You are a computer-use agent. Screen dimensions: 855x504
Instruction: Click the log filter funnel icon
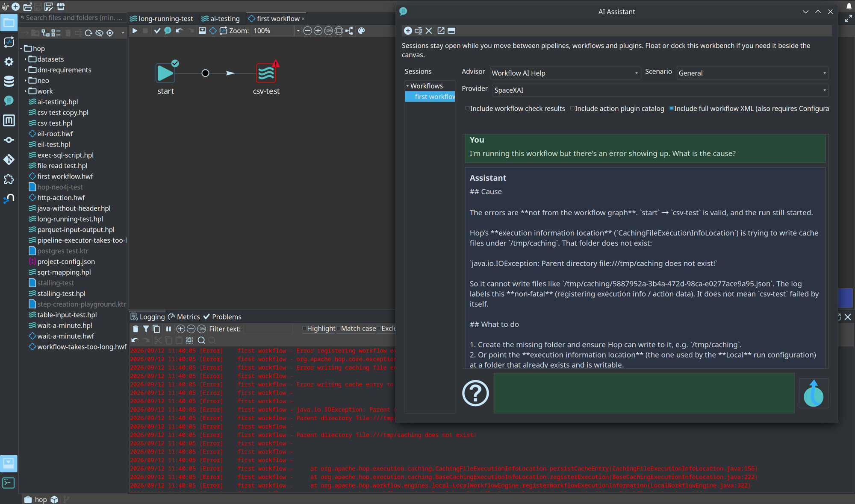coord(146,329)
